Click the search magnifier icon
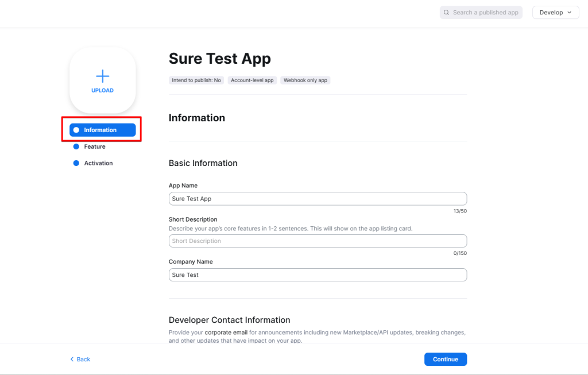The image size is (588, 375). (x=447, y=13)
